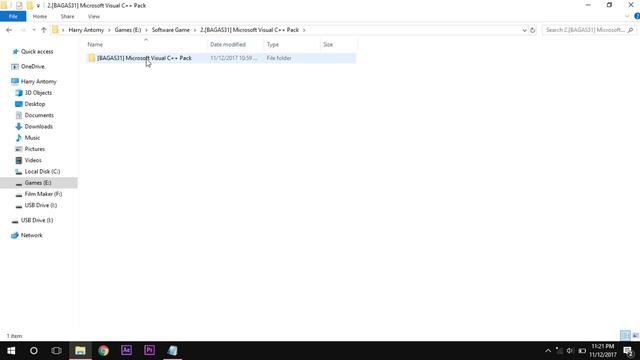Viewport: 640px width, 360px height.
Task: Click the folder icon of the BAGAS31 item
Action: (92, 58)
